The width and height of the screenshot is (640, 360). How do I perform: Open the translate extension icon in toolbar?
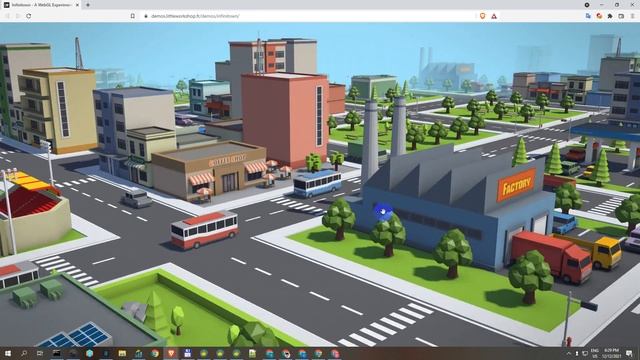pos(588,16)
